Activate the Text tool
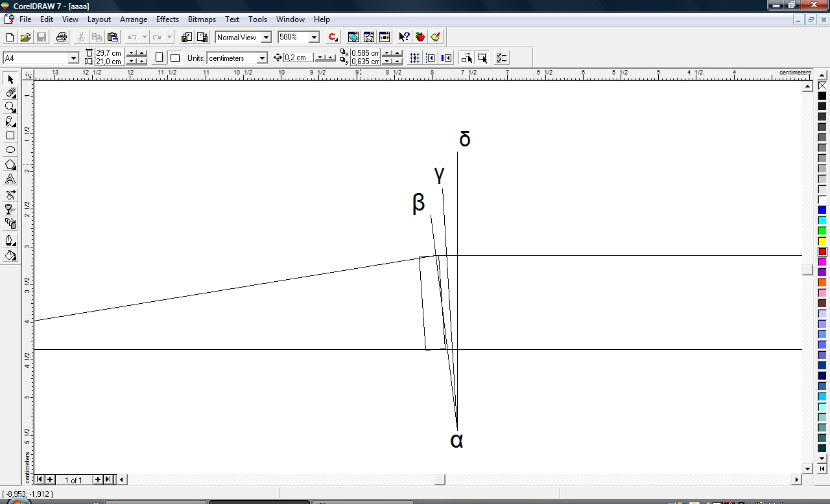 click(10, 179)
